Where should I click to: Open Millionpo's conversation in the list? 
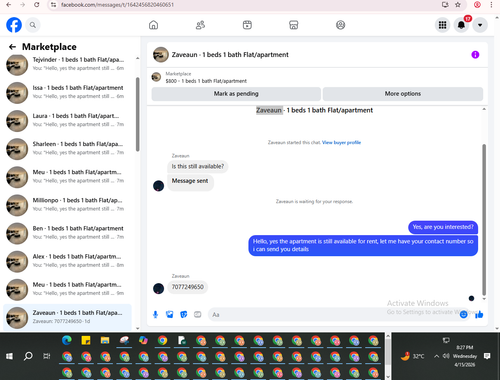click(68, 205)
